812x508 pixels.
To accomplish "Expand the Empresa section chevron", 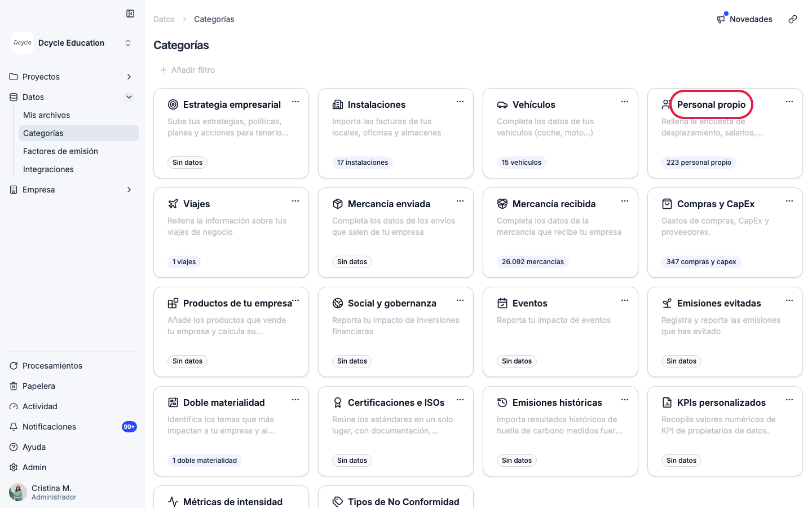I will point(129,190).
